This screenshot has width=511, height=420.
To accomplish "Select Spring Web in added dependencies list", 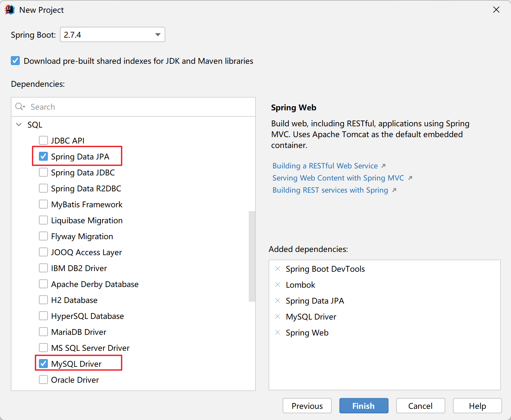I will click(x=307, y=333).
